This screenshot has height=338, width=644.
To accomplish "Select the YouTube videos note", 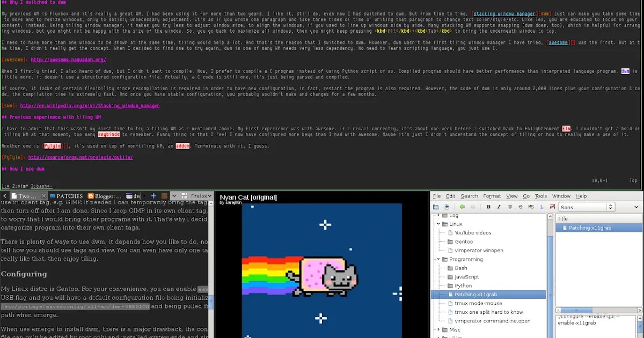I will [x=473, y=233].
